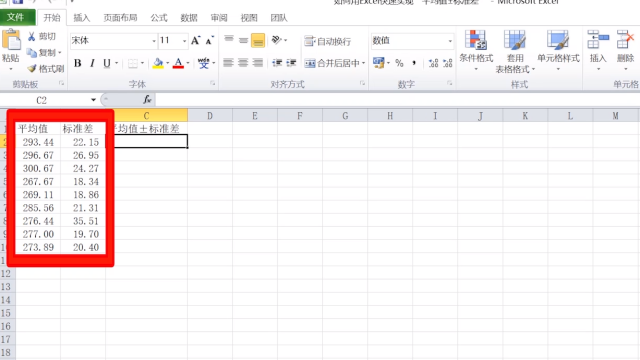
Task: Click the phonetic guide (wén) icon
Action: pyautogui.click(x=203, y=63)
